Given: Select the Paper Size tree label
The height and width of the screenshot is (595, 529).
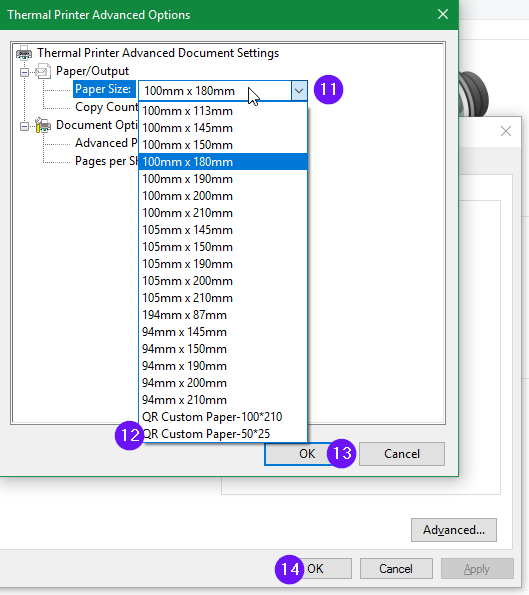Looking at the screenshot, I should pos(104,89).
